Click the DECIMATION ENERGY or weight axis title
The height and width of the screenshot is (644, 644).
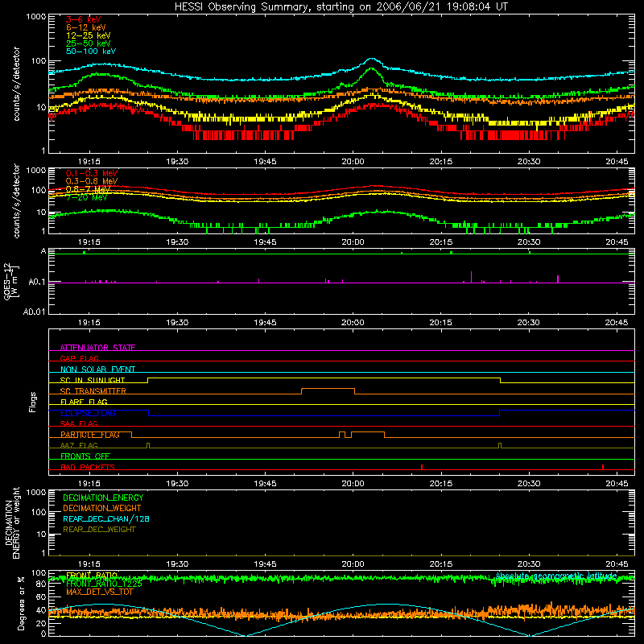[12, 522]
